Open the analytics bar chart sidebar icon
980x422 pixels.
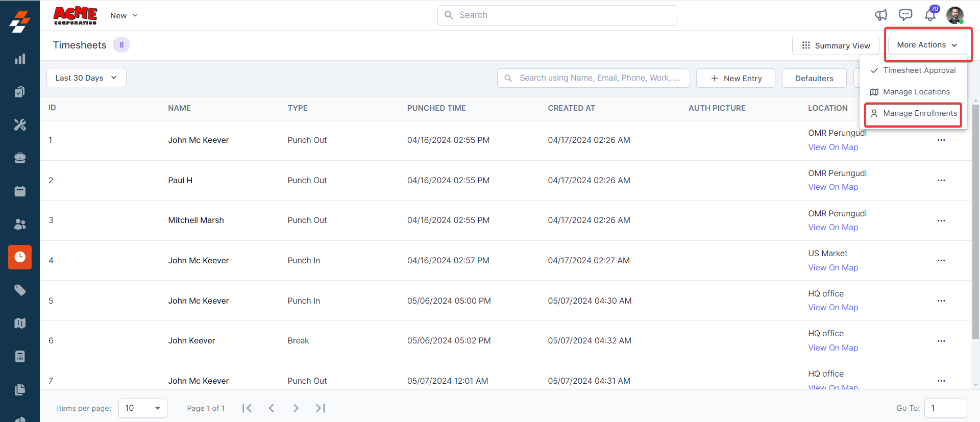point(20,59)
